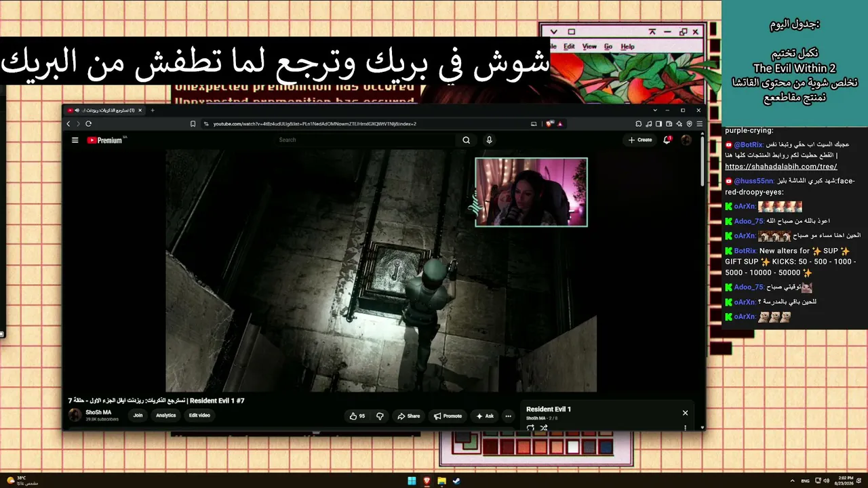Screen dimensions: 868x488
Task: Open Brave main hamburger menu
Action: 699,124
